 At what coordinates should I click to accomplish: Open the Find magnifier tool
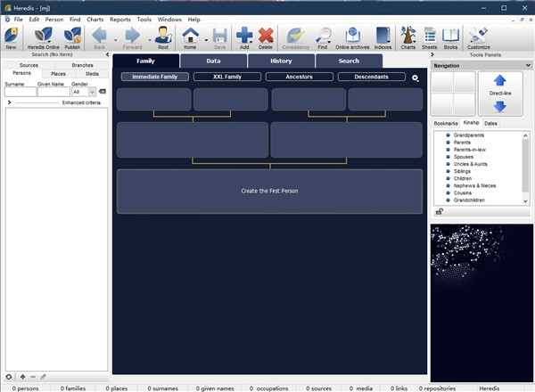click(323, 37)
